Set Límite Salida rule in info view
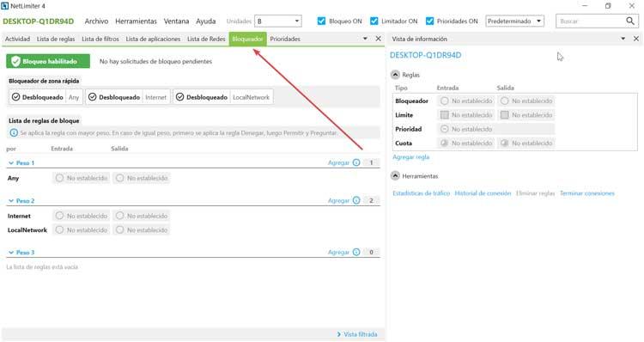Viewport: 644px width, 342px height. 526,115
